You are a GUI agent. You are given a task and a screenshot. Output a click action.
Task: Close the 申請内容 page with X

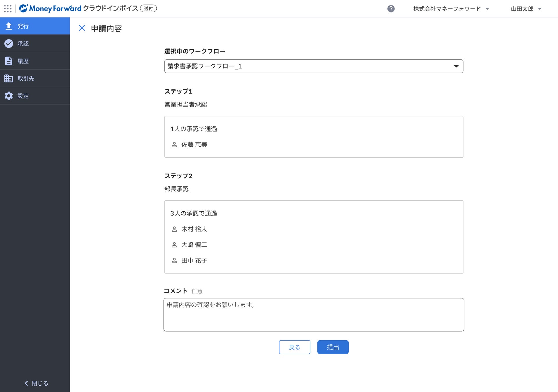(82, 28)
